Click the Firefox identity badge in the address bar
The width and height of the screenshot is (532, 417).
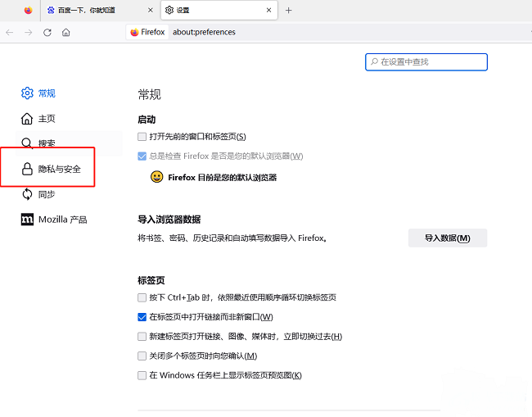[x=147, y=32]
